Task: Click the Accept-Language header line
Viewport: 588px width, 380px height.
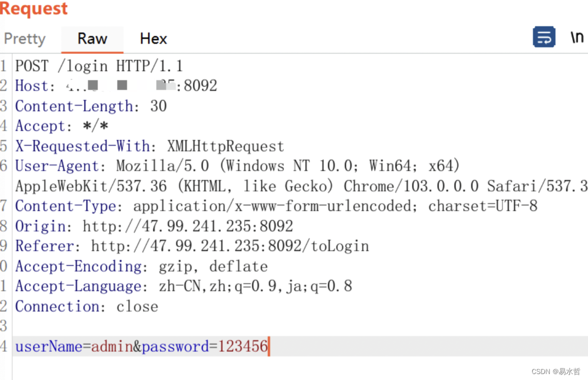Action: coord(184,286)
